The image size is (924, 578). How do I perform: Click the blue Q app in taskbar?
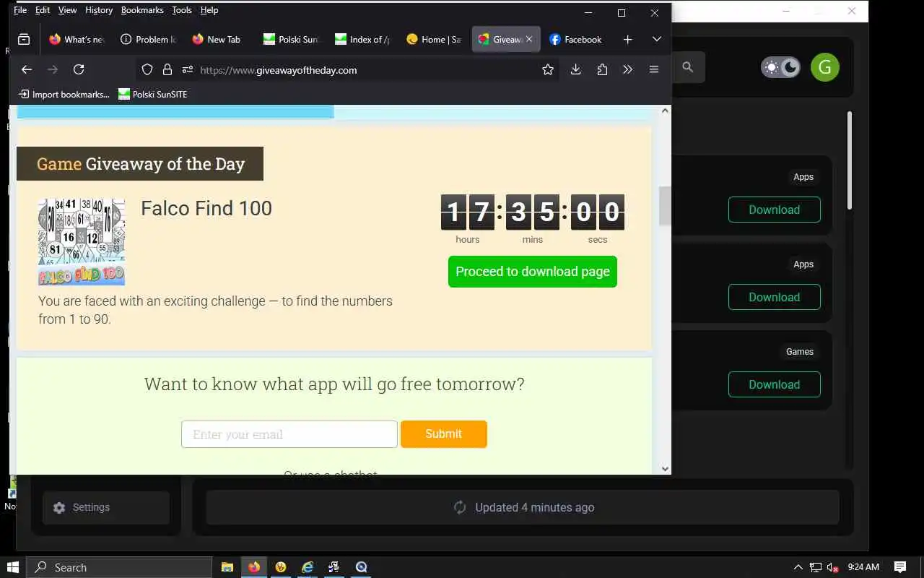coord(361,567)
